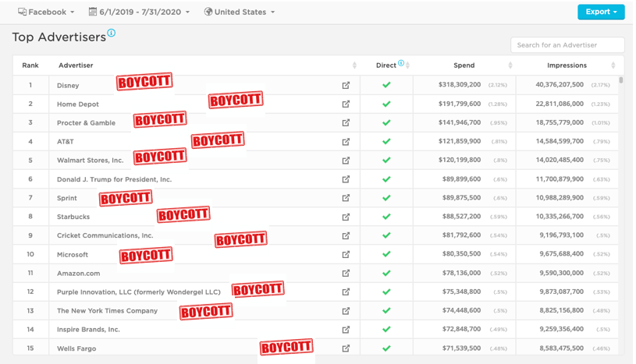Open the United States country dropdown
Viewport: 636px width, 364px height.
pos(240,12)
